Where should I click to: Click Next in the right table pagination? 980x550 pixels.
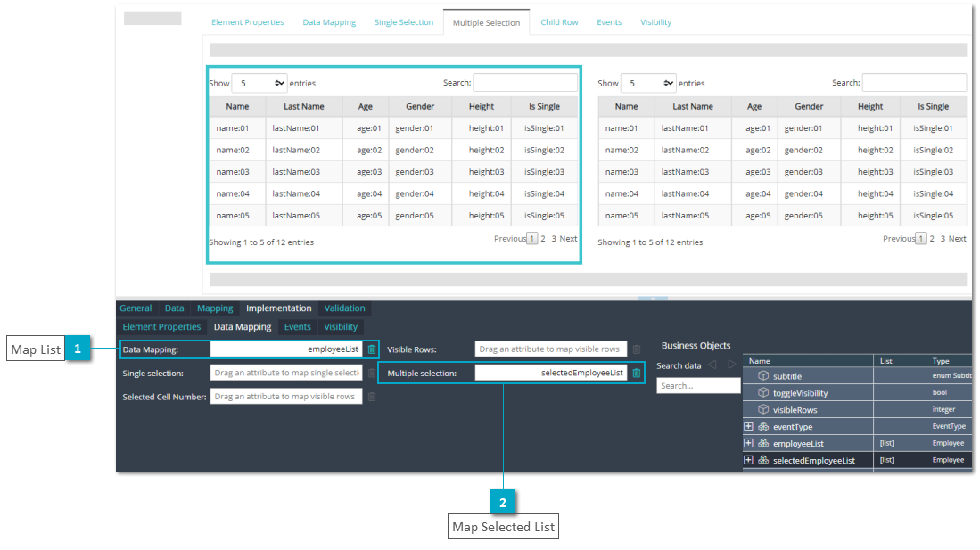(x=958, y=239)
